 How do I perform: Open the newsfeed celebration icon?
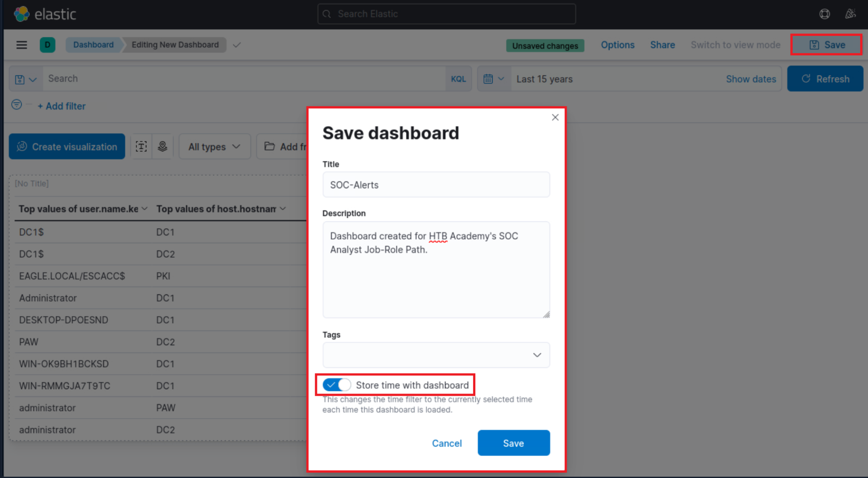click(x=851, y=14)
